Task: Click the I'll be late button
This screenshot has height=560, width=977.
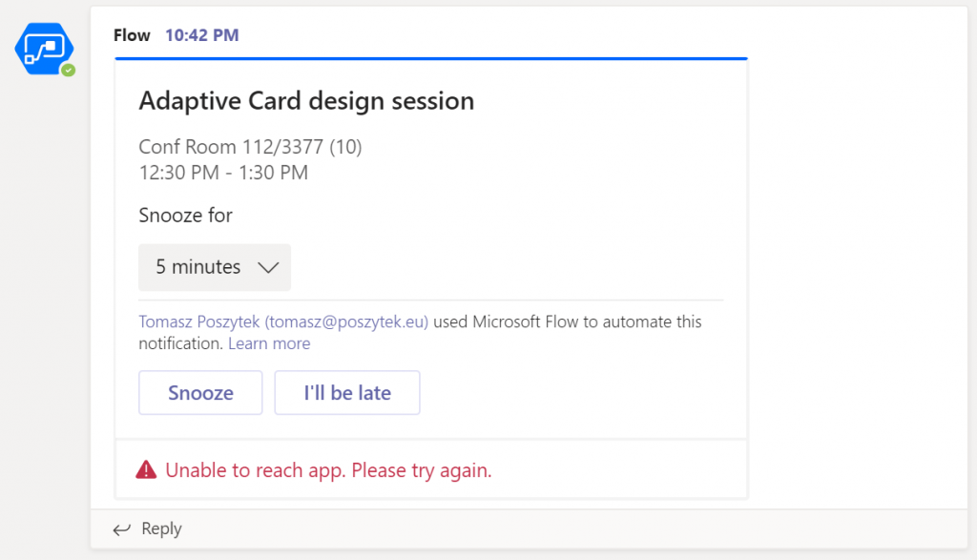Action: tap(347, 392)
